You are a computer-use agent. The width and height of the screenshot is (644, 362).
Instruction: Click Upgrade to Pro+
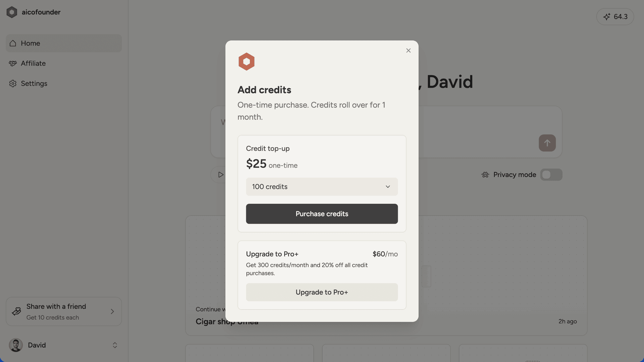(x=322, y=292)
